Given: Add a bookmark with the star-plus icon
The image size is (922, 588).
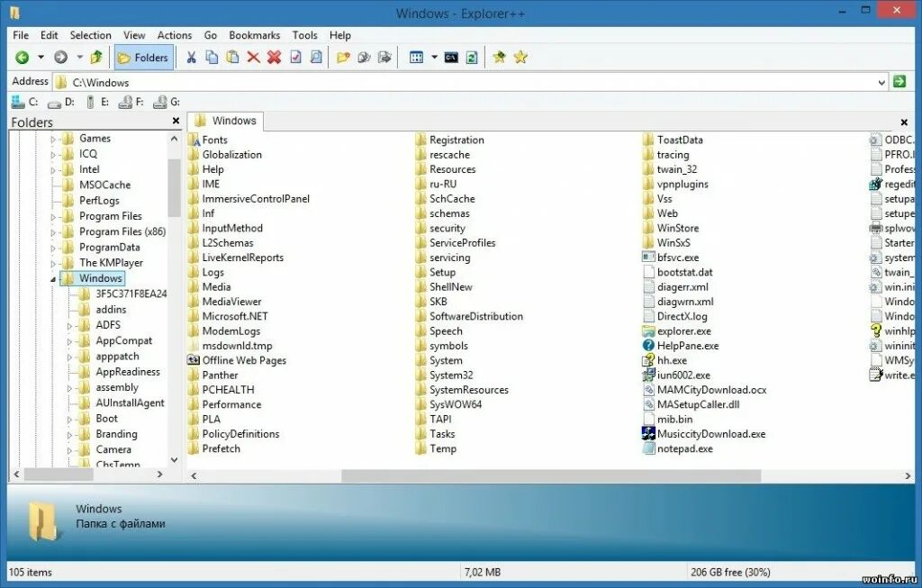Looking at the screenshot, I should 499,57.
